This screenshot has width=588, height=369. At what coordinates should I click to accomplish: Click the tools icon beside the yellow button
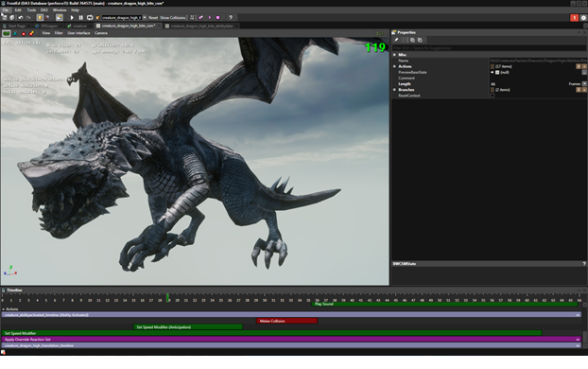pos(47,18)
